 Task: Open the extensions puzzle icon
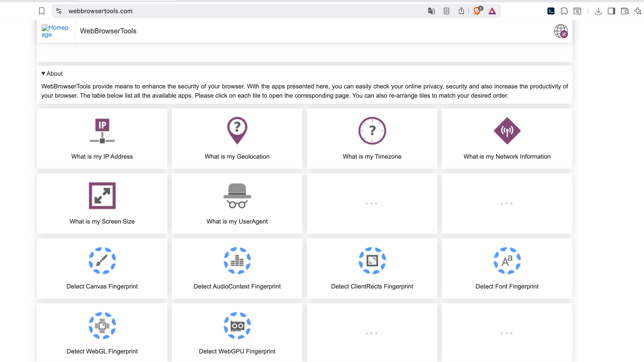(x=564, y=11)
